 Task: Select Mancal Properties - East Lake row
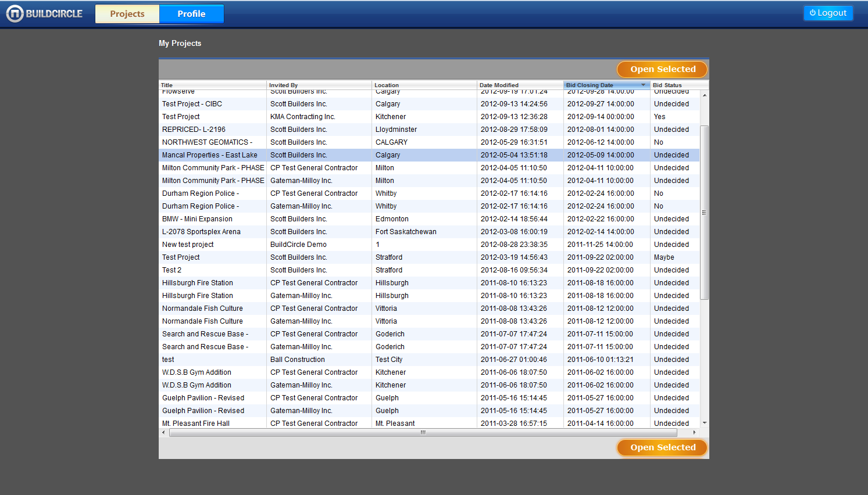click(x=429, y=155)
